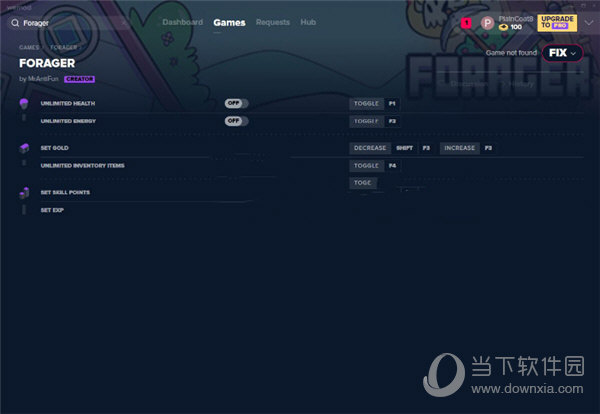
Task: Click the gold coin balance icon
Action: [504, 27]
